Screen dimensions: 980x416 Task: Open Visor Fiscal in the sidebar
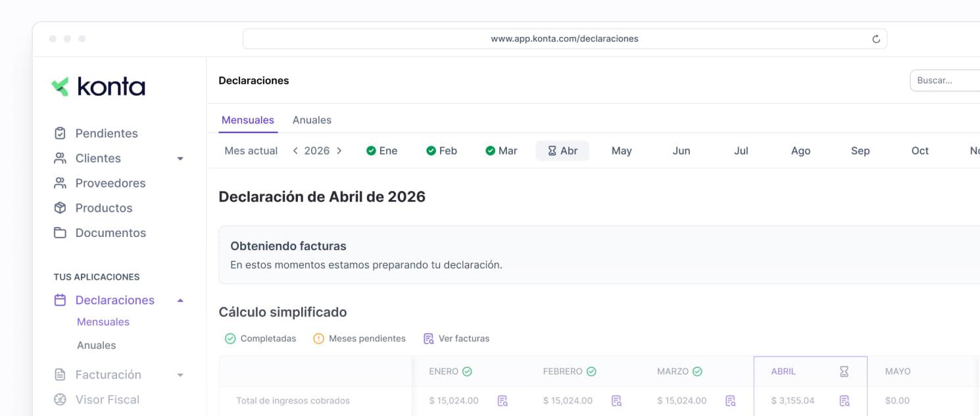coord(107,400)
